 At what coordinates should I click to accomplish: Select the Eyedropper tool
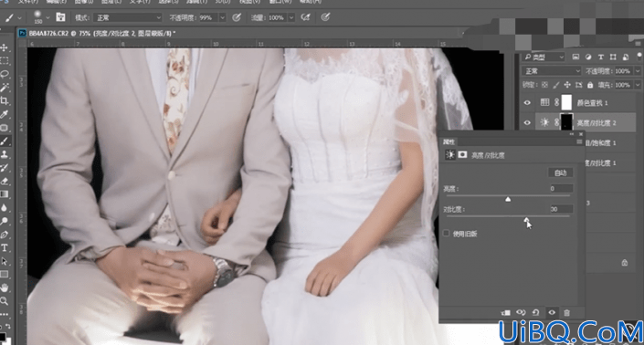click(x=4, y=114)
